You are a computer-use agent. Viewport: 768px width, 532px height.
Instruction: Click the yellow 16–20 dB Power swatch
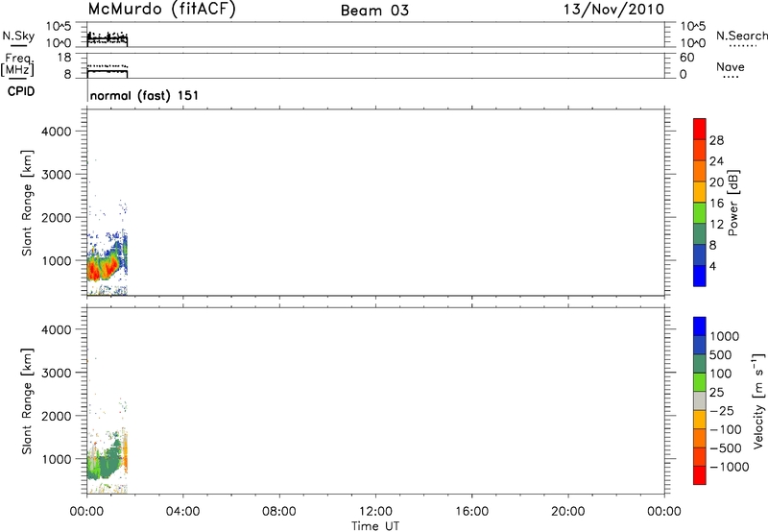700,191
